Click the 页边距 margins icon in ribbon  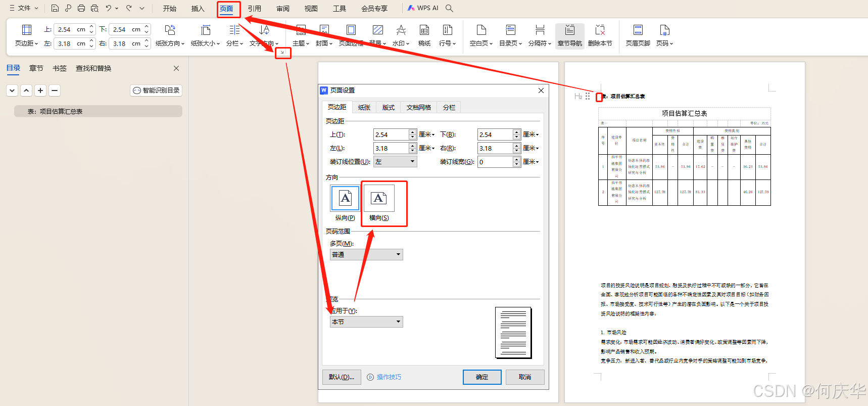tap(26, 30)
